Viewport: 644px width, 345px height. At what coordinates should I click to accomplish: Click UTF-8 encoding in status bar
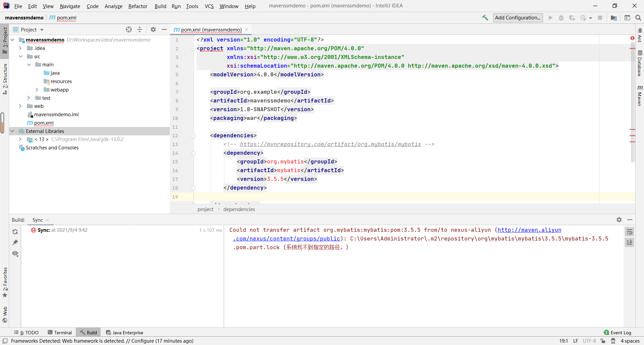(x=589, y=341)
